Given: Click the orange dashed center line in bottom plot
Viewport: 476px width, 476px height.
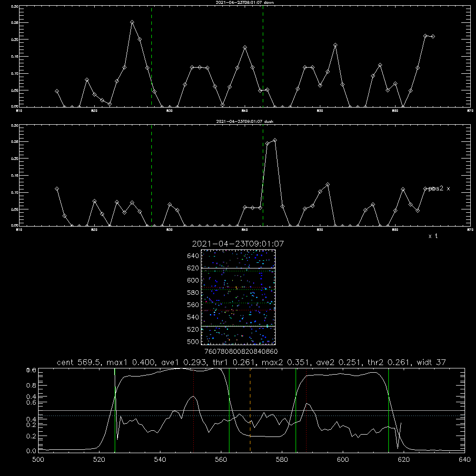Looking at the screenshot, I should pos(250,410).
